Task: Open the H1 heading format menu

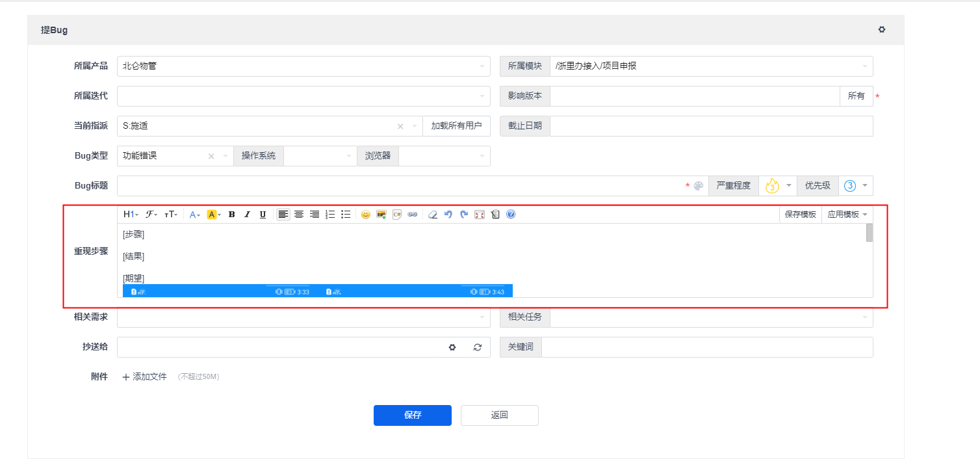Action: tap(131, 215)
